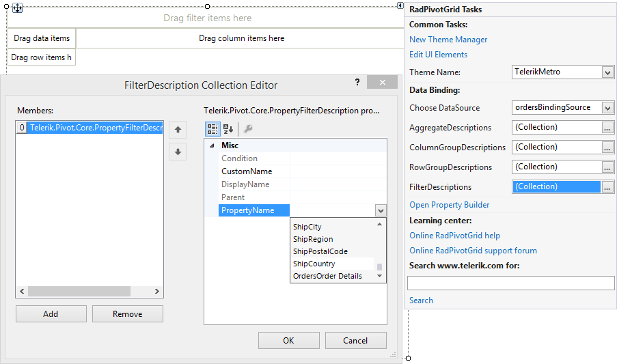Click the Drag data items area
Screen dimensions: 617x364
click(x=42, y=38)
